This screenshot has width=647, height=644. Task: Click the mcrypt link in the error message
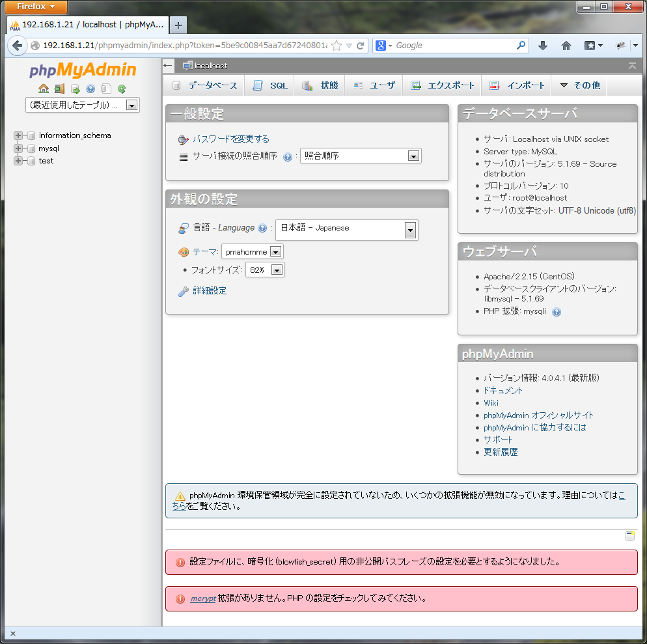(203, 598)
